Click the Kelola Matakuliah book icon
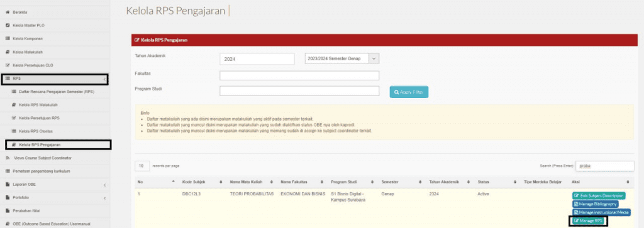Image resolution: width=644 pixels, height=228 pixels. (x=8, y=52)
